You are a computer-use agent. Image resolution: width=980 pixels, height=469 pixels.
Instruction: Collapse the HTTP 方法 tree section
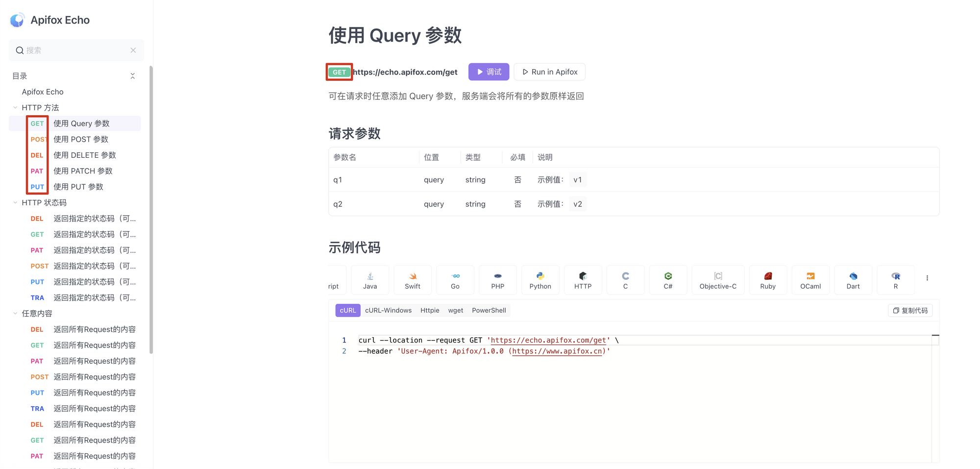pos(15,107)
